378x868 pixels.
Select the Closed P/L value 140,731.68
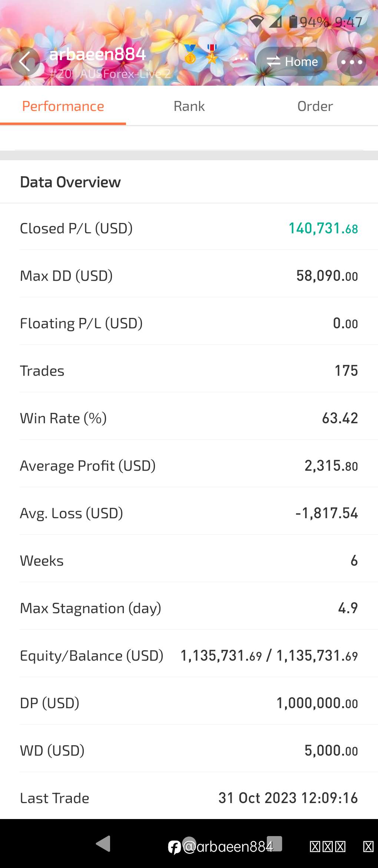point(323,228)
